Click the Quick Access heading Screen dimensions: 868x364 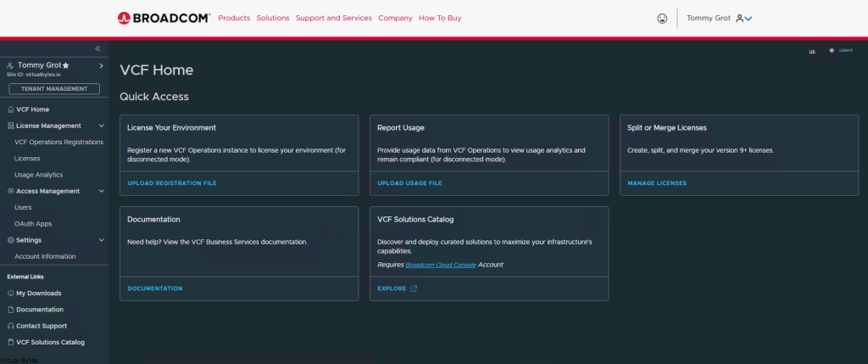pos(154,97)
